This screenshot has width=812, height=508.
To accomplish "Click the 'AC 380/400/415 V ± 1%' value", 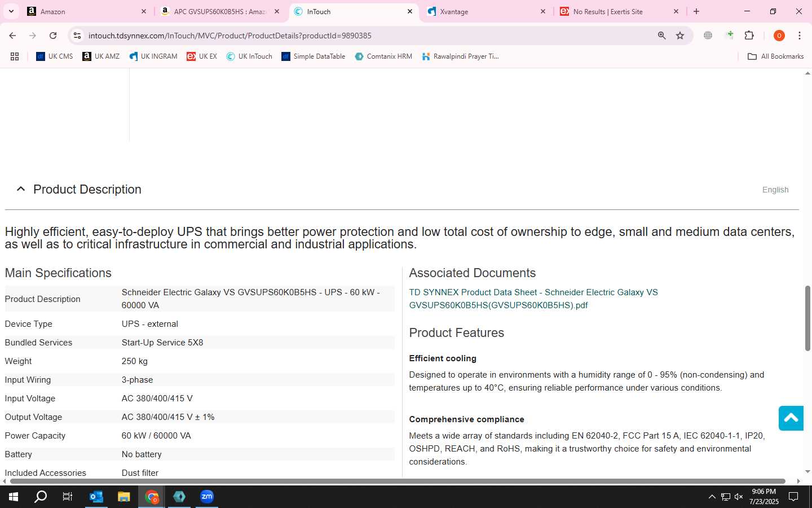I will click(168, 417).
